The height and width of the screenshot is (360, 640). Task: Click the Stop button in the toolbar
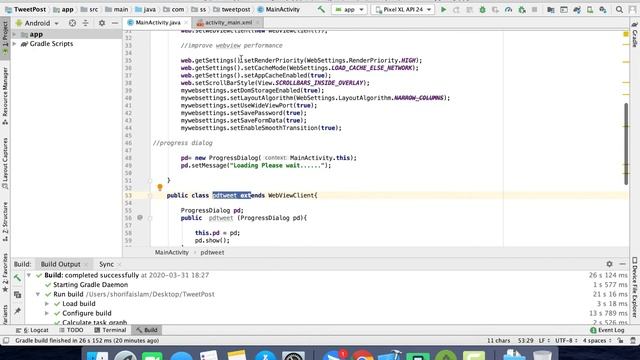(534, 9)
